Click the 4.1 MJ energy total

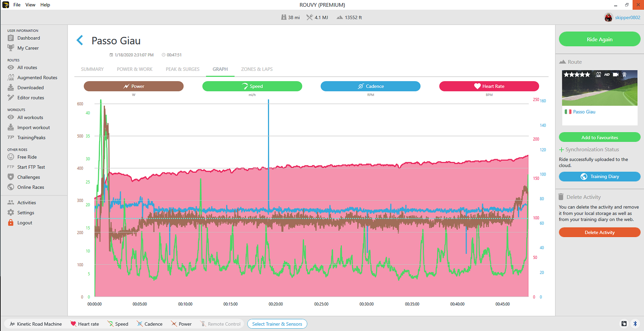click(x=317, y=17)
